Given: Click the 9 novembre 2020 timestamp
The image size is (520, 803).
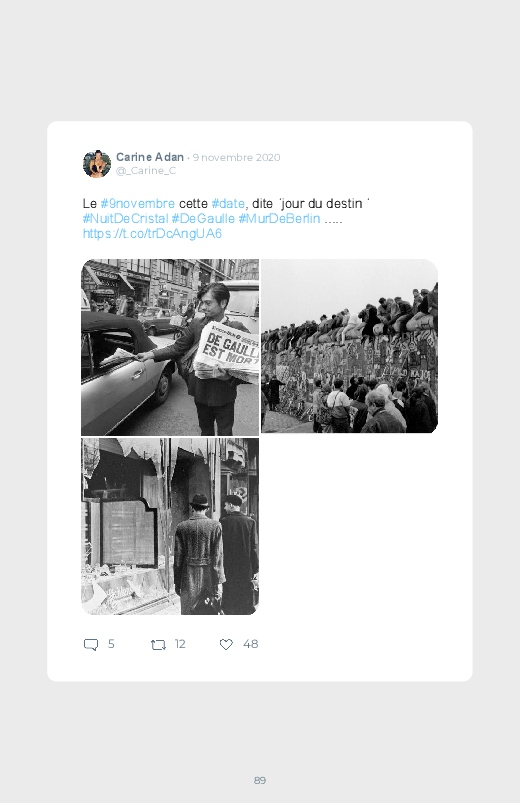Looking at the screenshot, I should click(x=237, y=157).
